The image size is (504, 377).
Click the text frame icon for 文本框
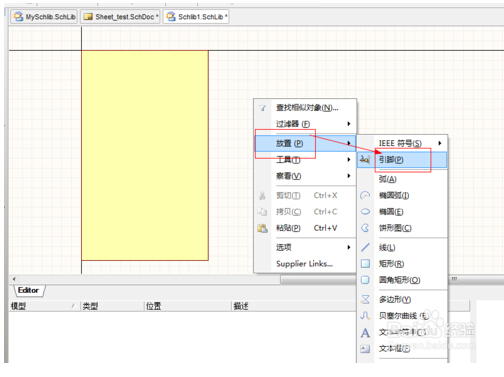tap(365, 349)
